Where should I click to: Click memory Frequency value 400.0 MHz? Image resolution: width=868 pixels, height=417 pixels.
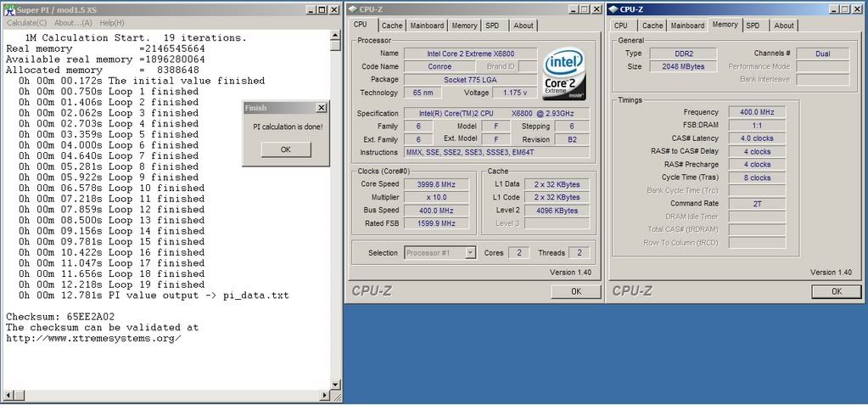(757, 112)
